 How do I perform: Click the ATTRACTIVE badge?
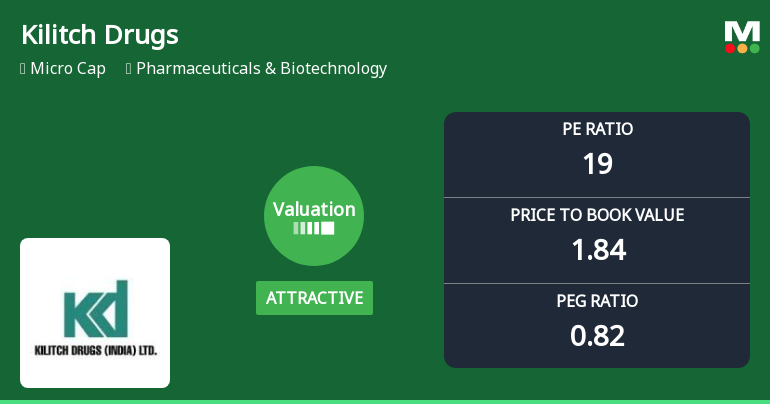314,298
